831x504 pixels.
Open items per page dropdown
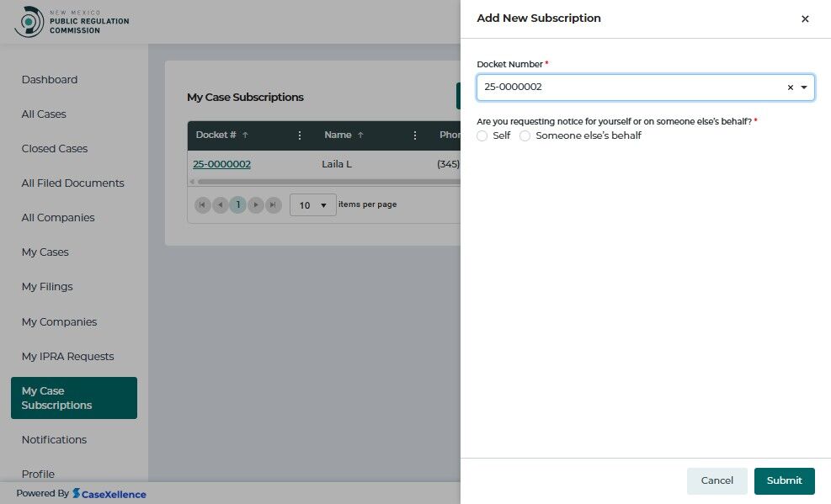pyautogui.click(x=312, y=205)
